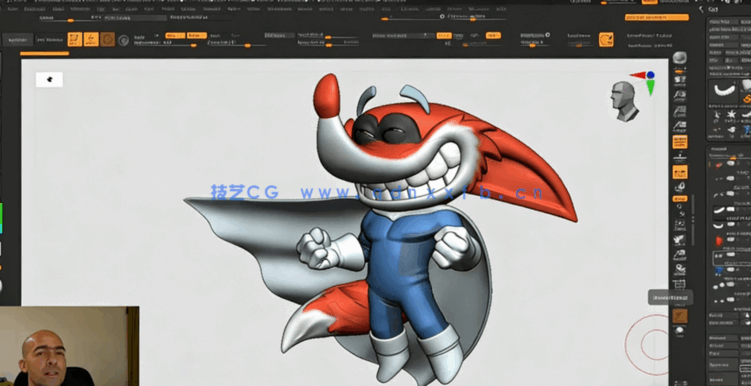Toggle the lower large orange right-shelf button

[x=680, y=172]
